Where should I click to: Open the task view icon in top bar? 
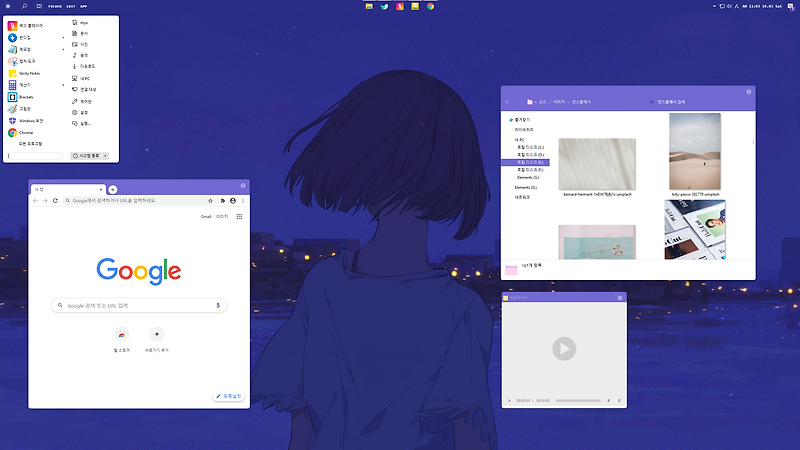[x=39, y=6]
